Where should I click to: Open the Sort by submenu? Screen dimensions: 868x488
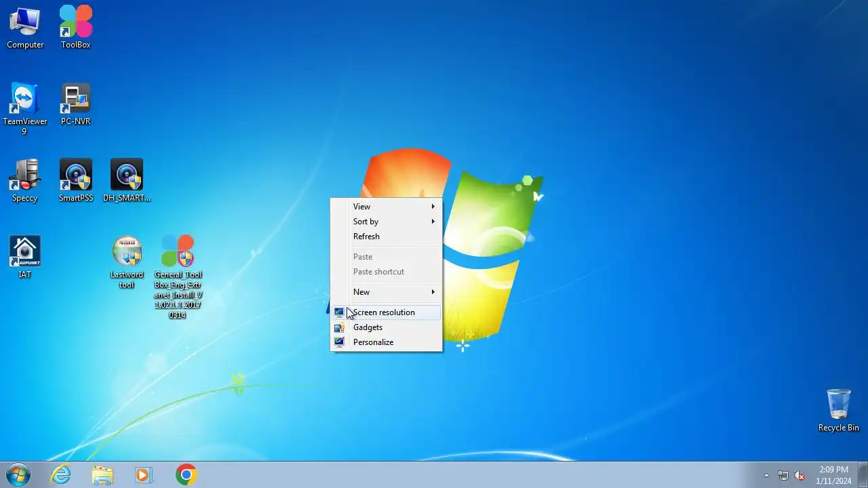386,222
